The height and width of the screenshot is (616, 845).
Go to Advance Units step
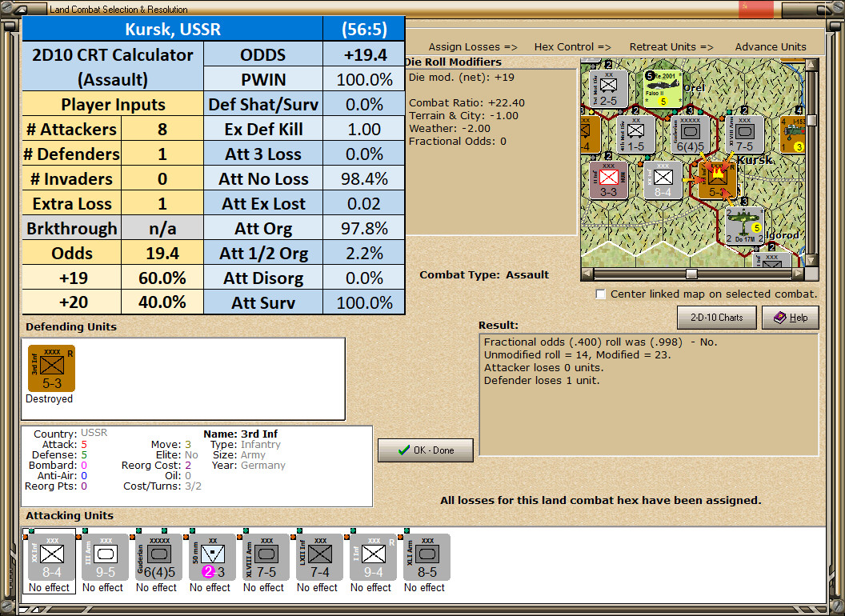pos(771,47)
